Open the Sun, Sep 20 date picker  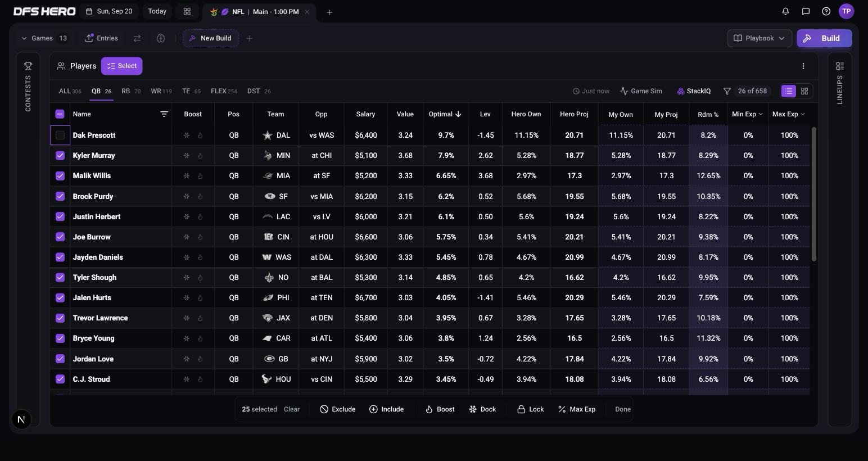coord(109,11)
